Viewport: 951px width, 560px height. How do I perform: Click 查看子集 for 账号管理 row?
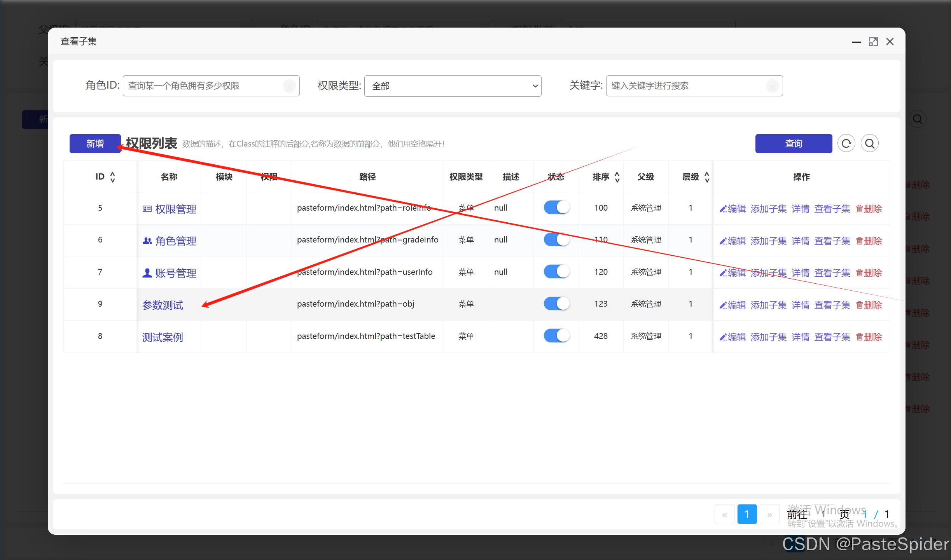832,273
